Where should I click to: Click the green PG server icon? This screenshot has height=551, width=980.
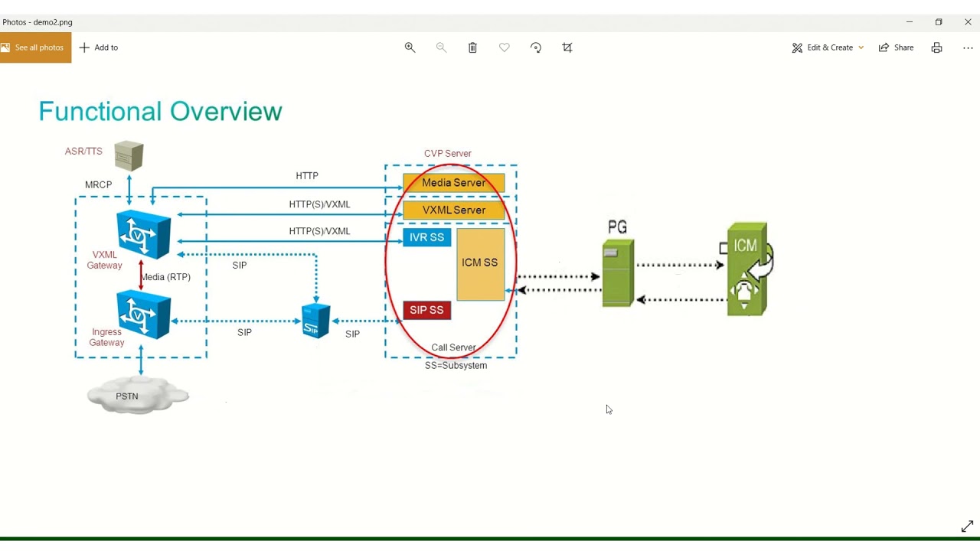(x=618, y=273)
